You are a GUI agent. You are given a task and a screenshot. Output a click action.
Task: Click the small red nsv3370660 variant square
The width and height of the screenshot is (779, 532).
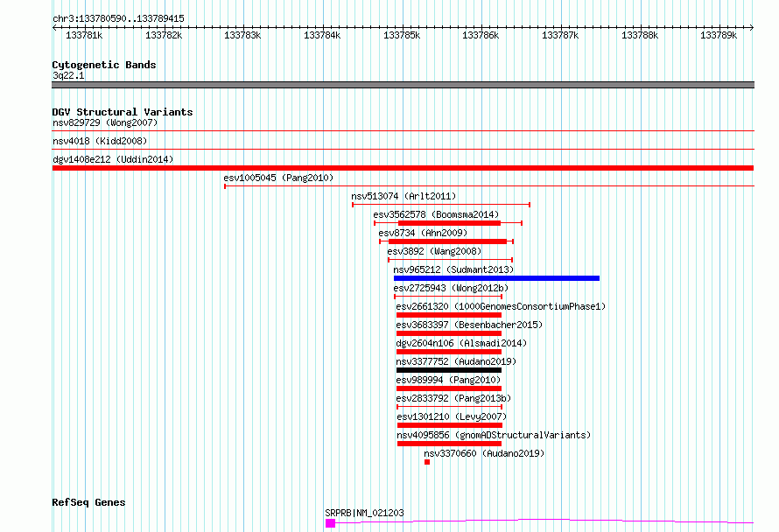pos(427,462)
